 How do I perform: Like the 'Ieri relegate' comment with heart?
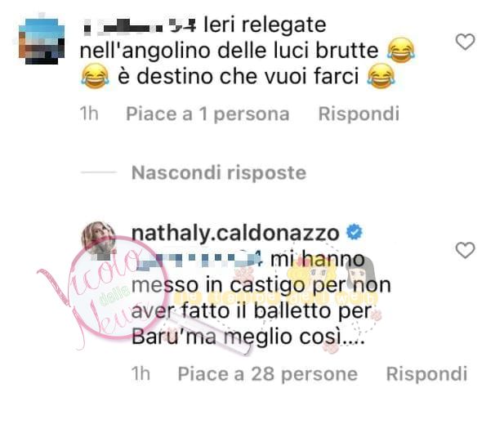click(465, 42)
